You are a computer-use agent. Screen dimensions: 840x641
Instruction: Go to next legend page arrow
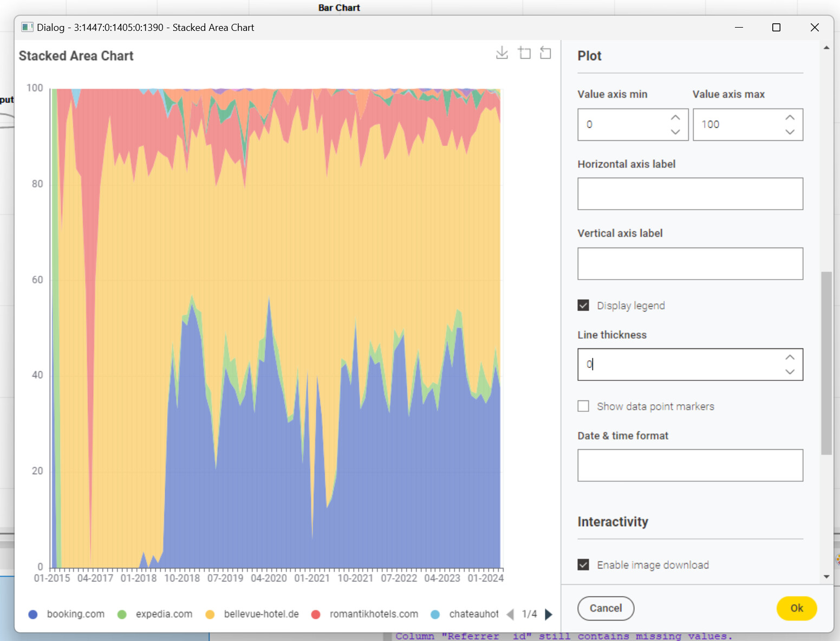(x=549, y=614)
